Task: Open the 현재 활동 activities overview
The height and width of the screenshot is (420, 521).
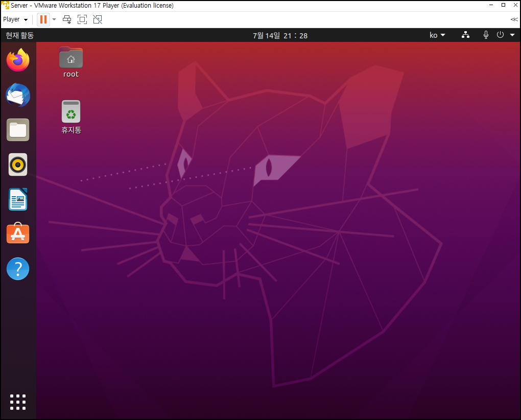Action: point(20,35)
